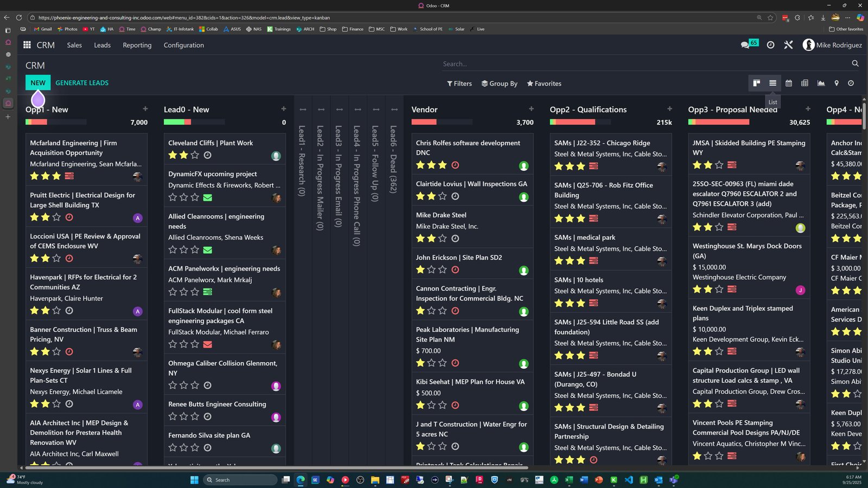This screenshot has height=488, width=868.
Task: Switch to the Pivot table view
Action: click(x=805, y=83)
